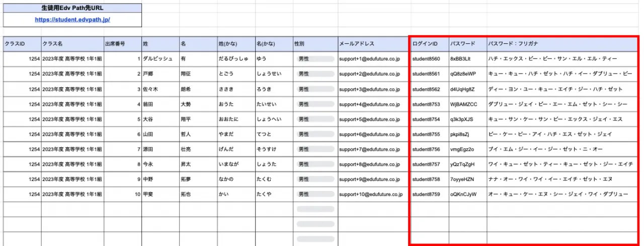The width and height of the screenshot is (644, 246).
Task: Click the surname cell 翁田
Action: pos(160,104)
